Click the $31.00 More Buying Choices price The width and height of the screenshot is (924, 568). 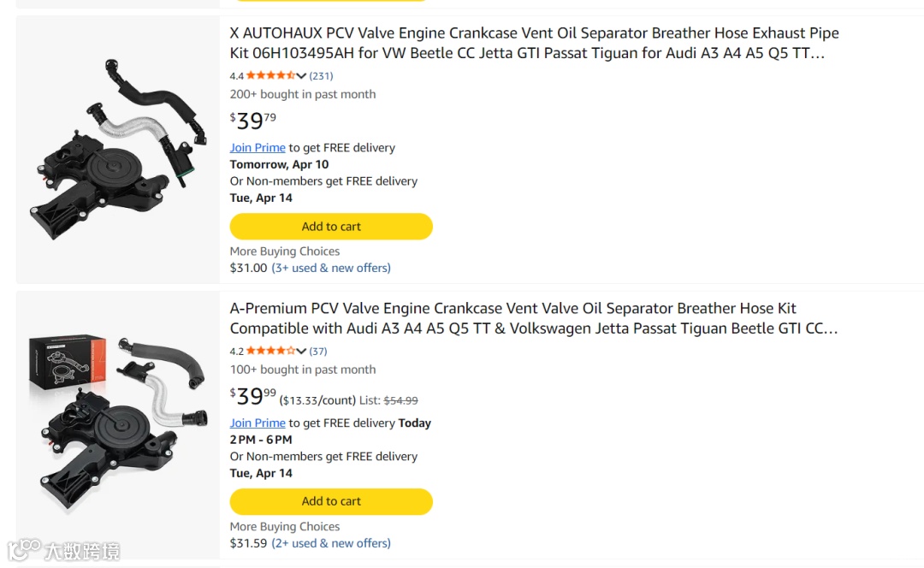(x=248, y=268)
